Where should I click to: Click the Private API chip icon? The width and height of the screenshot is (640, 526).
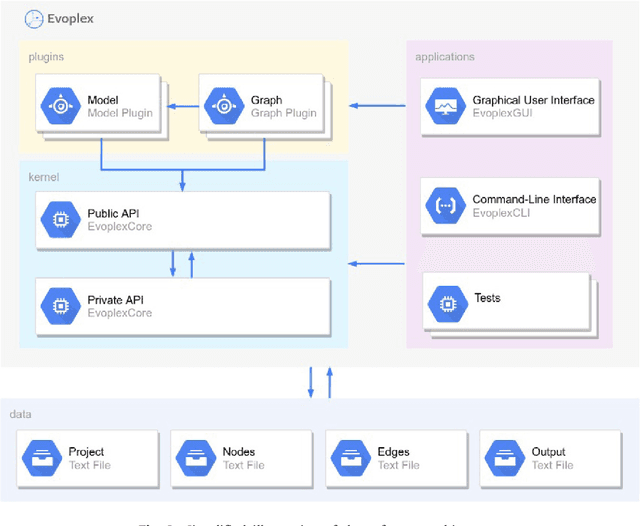(59, 306)
